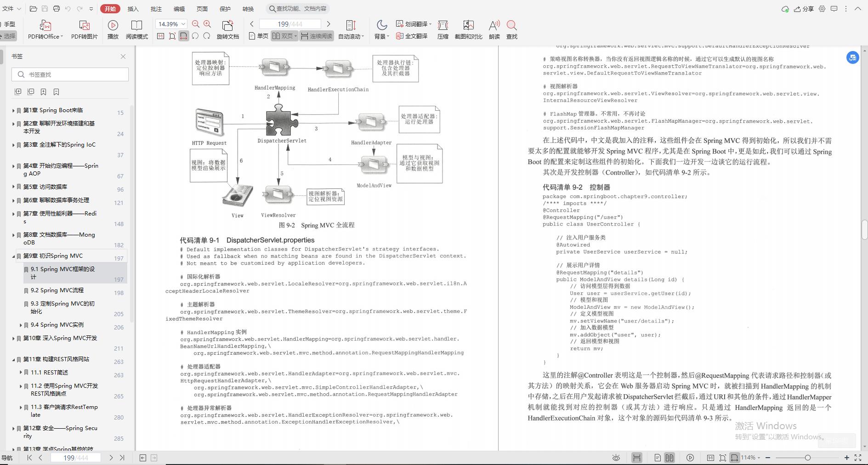The height and width of the screenshot is (465, 868).
Task: Go to the previous page with the toolbar arrow
Action: point(252,24)
